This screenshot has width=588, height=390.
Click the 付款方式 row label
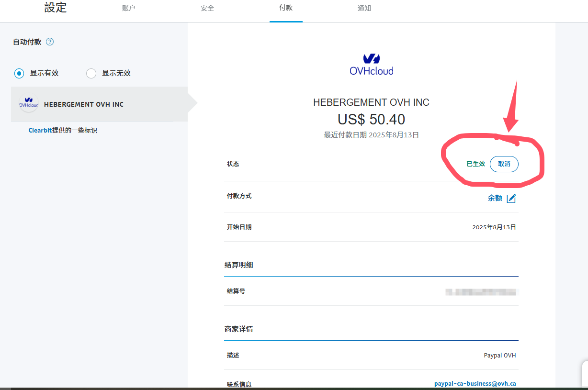pyautogui.click(x=239, y=196)
